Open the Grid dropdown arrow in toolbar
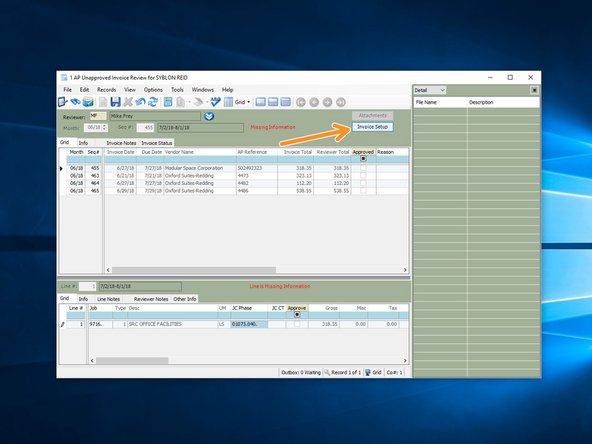592x444 pixels. [x=248, y=102]
